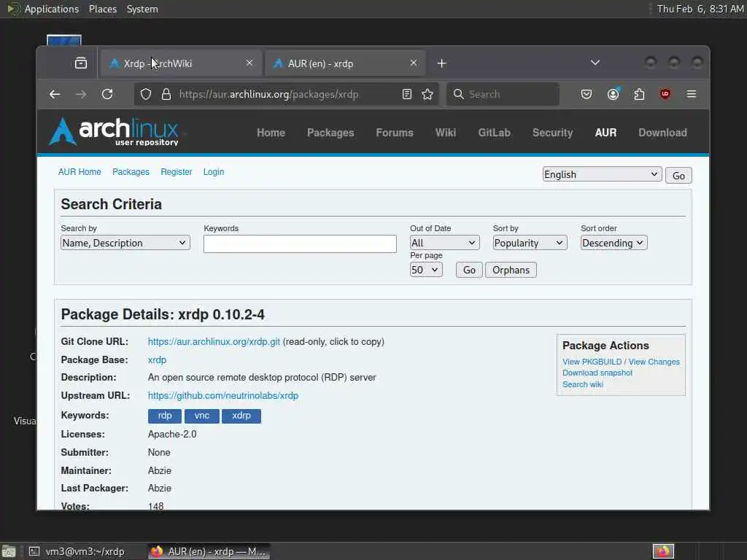
Task: Open Security in the Arch navigation bar
Action: 553,133
